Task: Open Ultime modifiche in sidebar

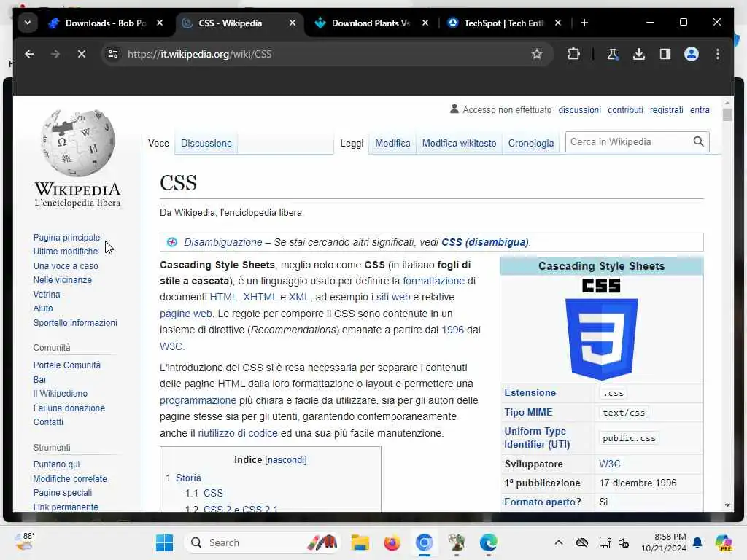Action: pos(65,252)
